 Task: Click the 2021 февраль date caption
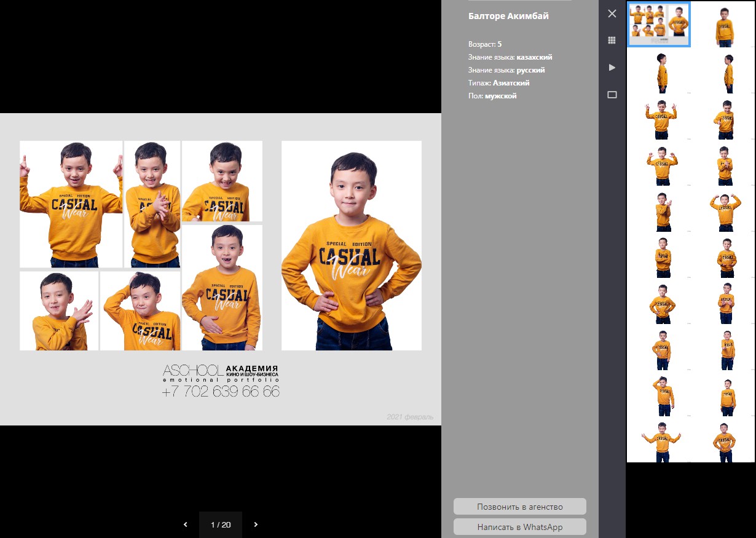coord(410,417)
